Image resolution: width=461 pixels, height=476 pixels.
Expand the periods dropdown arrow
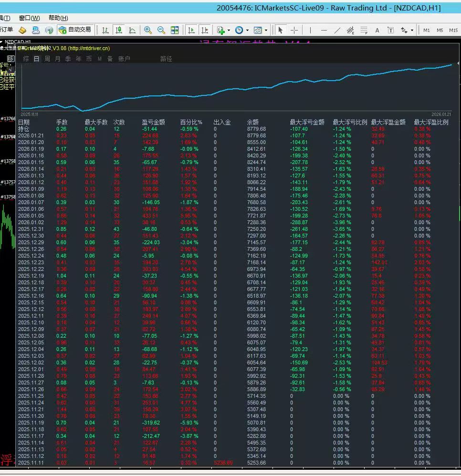(x=248, y=31)
